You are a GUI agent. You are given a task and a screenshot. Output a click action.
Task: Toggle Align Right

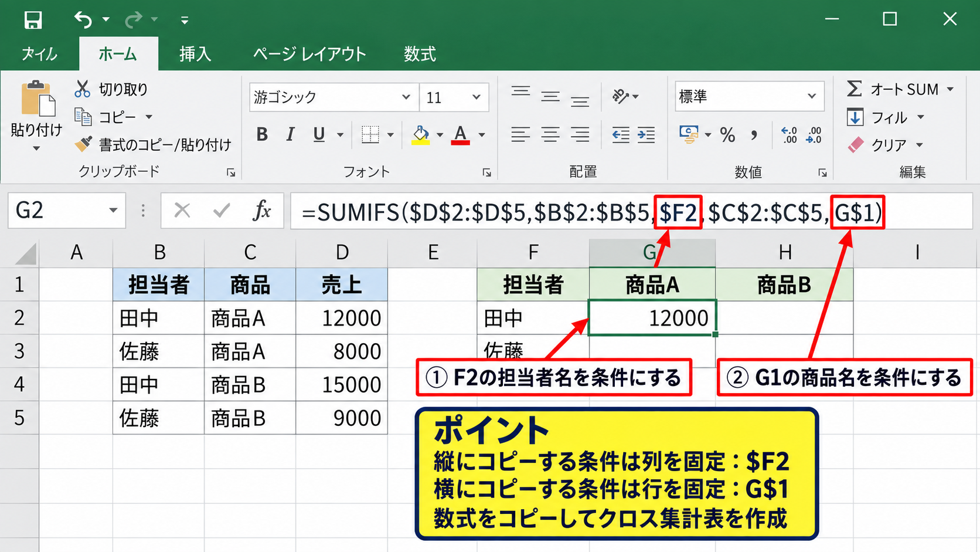[580, 135]
